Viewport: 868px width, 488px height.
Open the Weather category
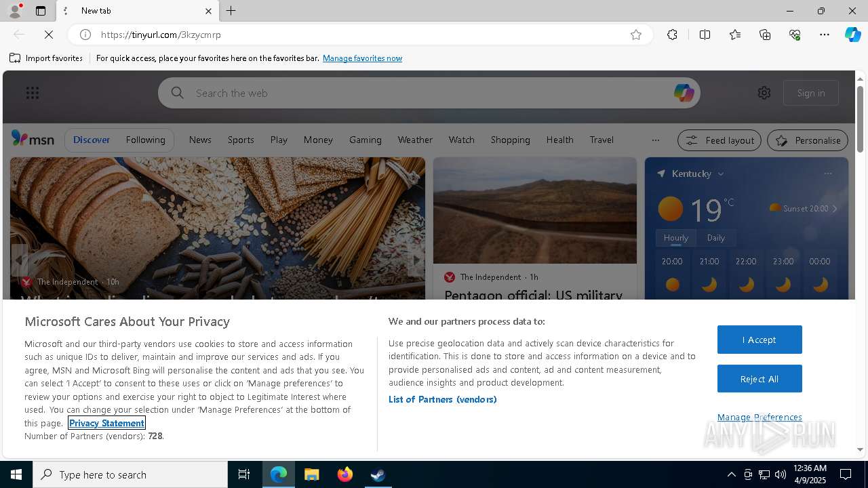click(x=415, y=140)
